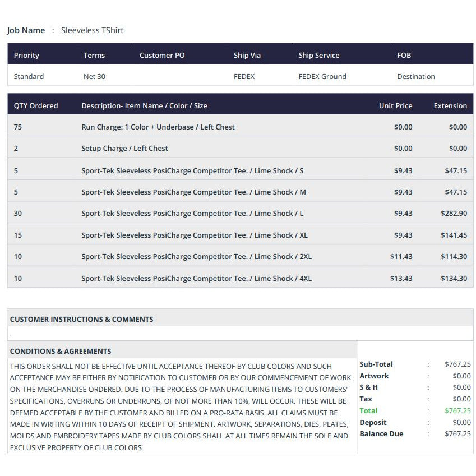Select the Ship Service header

point(319,56)
